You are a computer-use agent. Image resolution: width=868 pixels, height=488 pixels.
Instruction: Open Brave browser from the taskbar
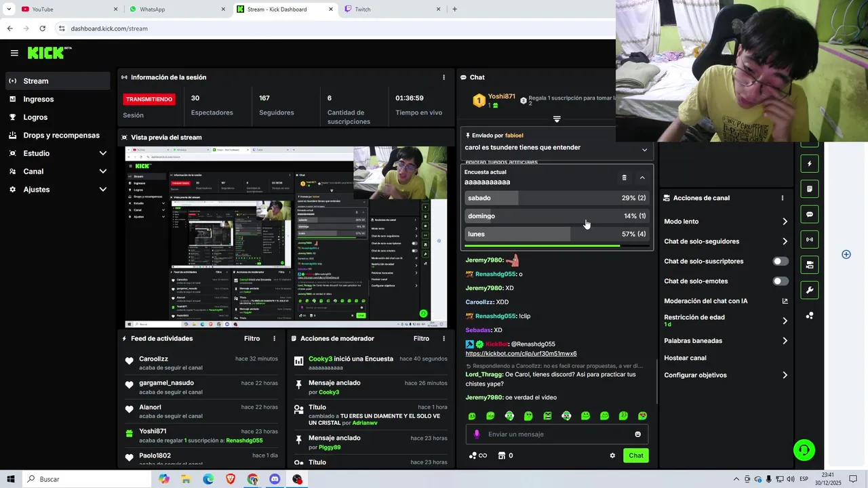tap(231, 479)
